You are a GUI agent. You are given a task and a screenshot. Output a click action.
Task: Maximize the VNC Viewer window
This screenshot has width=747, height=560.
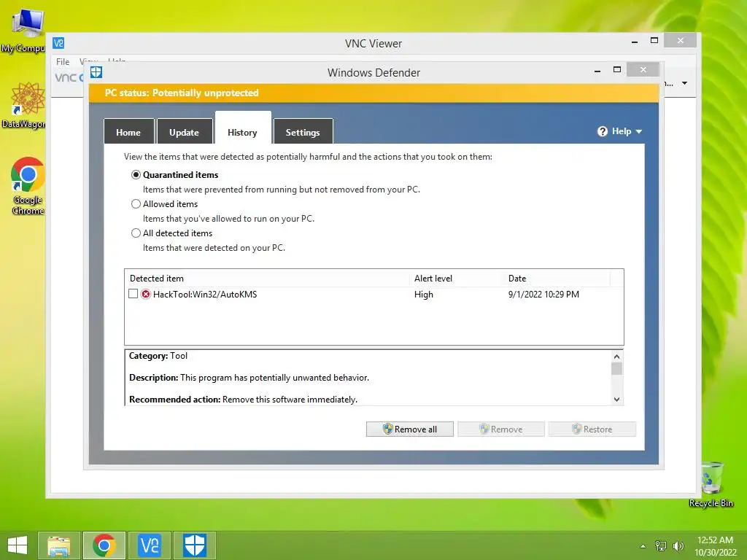(654, 41)
